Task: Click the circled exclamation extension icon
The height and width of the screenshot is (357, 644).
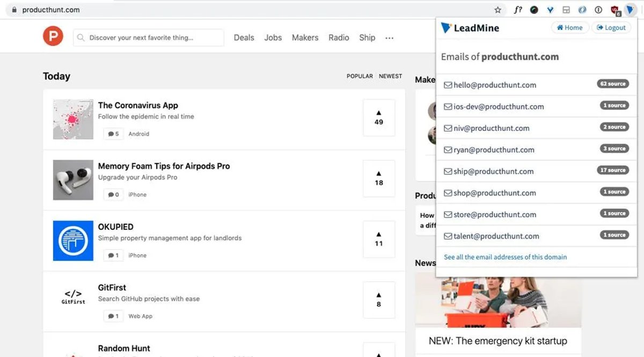Action: pyautogui.click(x=598, y=10)
